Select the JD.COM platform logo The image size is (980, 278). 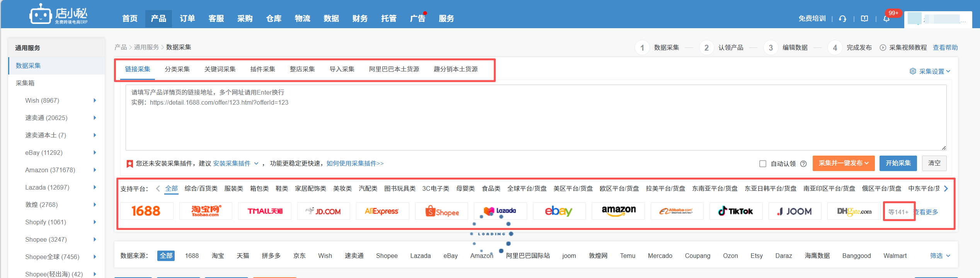(x=323, y=211)
